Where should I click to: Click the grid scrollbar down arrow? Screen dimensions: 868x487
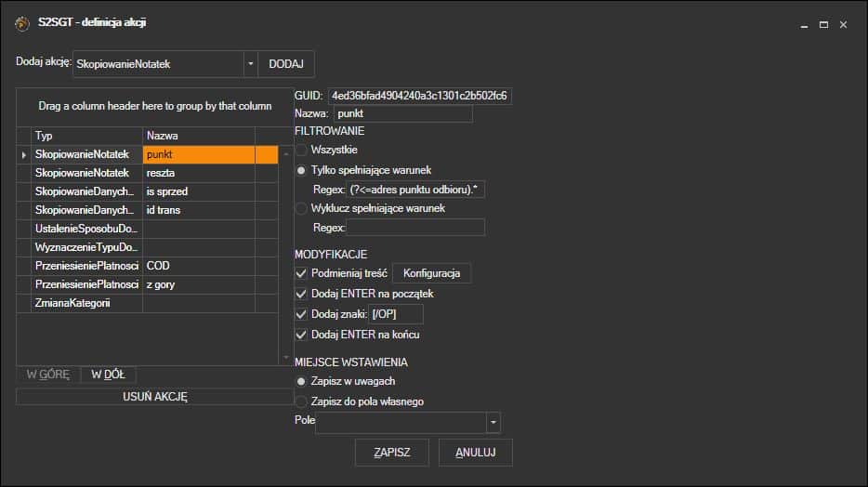click(x=286, y=358)
